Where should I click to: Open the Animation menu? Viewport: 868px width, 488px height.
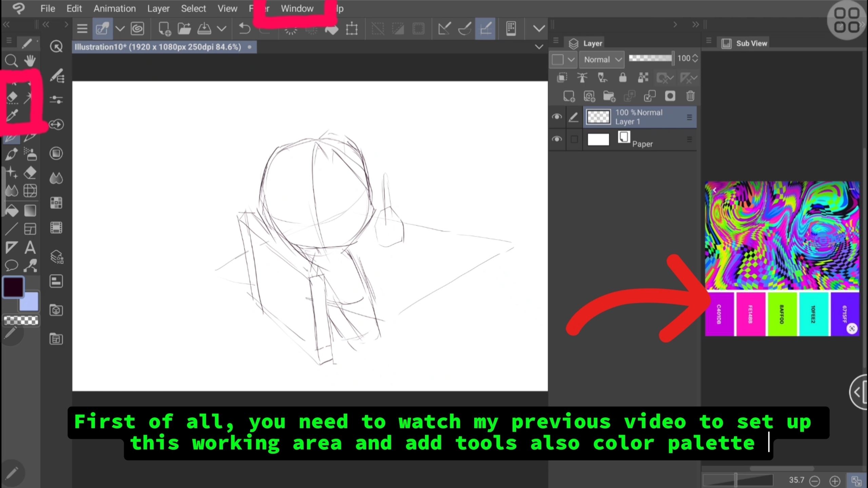click(115, 8)
